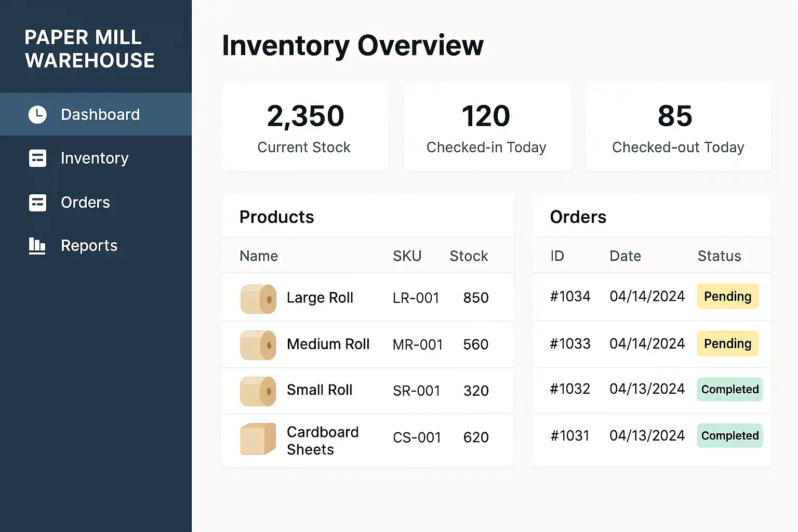798x532 pixels.
Task: Select the Large Roll product image
Action: tap(258, 299)
